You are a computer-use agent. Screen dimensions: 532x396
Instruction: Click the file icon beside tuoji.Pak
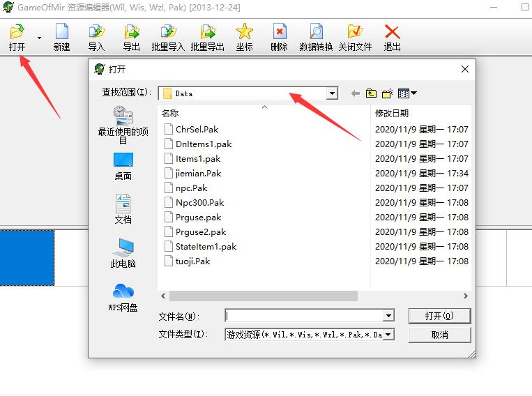click(169, 261)
